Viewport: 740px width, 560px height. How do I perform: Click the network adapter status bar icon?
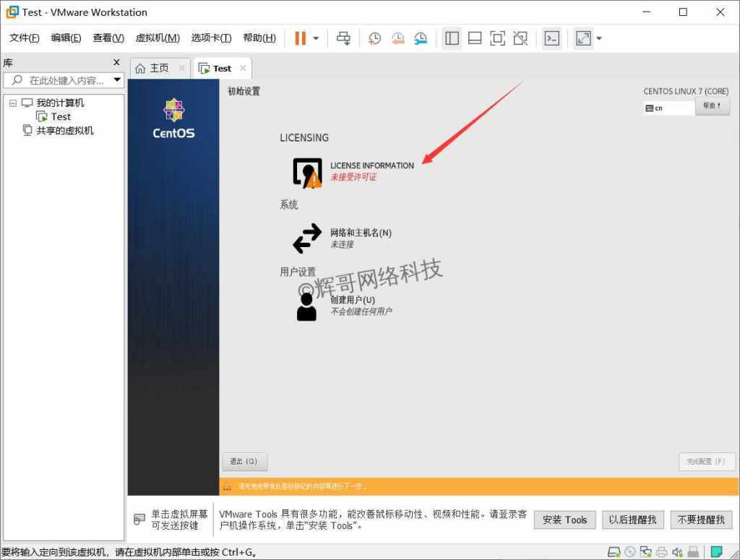click(x=645, y=552)
